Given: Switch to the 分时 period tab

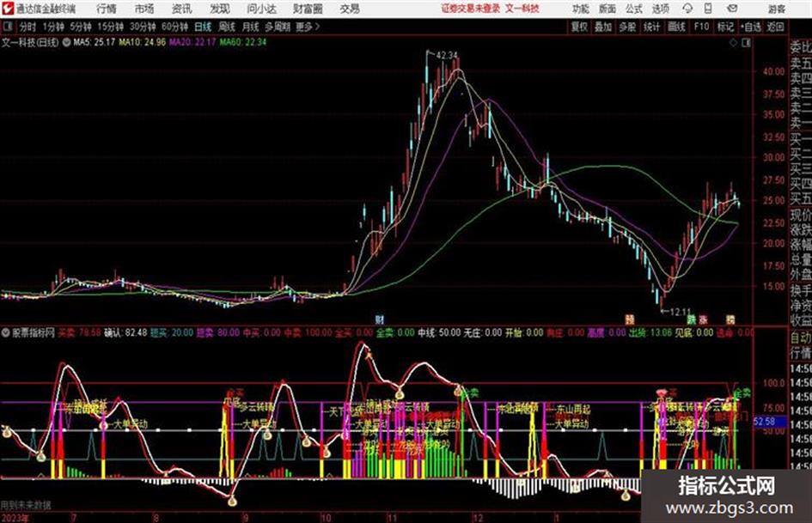Looking at the screenshot, I should click(x=28, y=27).
